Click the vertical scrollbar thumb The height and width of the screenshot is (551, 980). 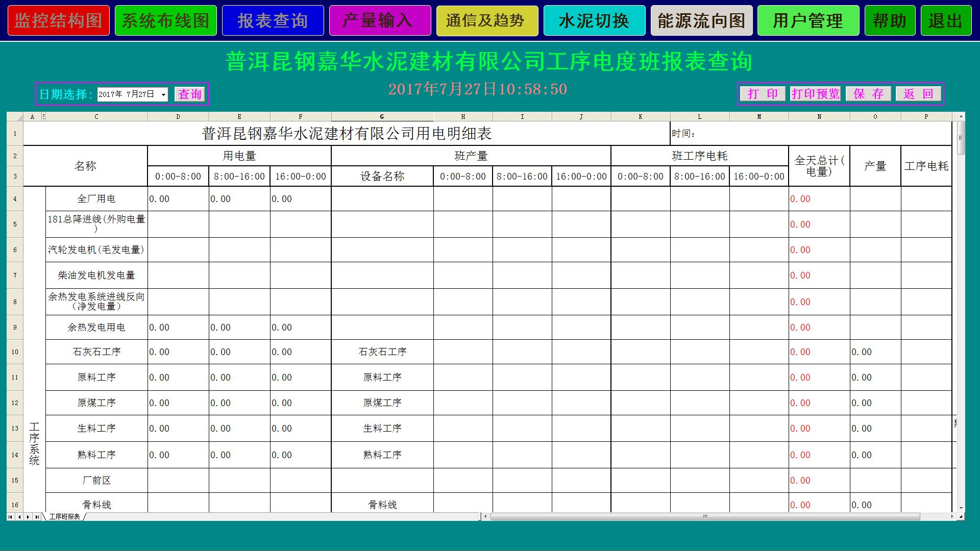click(x=961, y=137)
